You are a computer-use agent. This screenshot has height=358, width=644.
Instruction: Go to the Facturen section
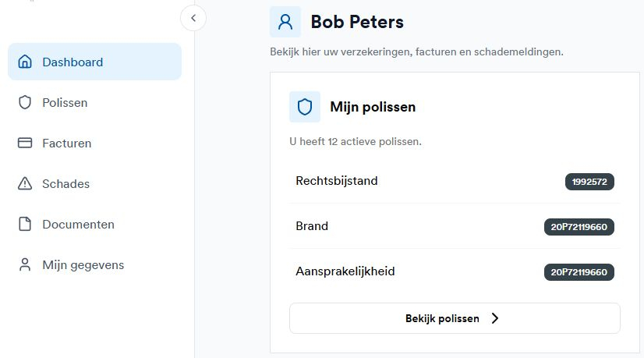[x=66, y=144]
